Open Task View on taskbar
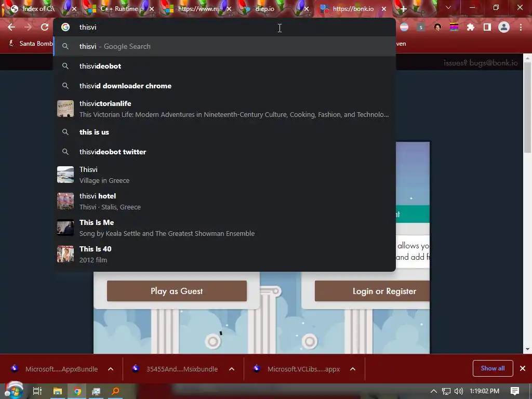This screenshot has width=532, height=399. [x=37, y=391]
